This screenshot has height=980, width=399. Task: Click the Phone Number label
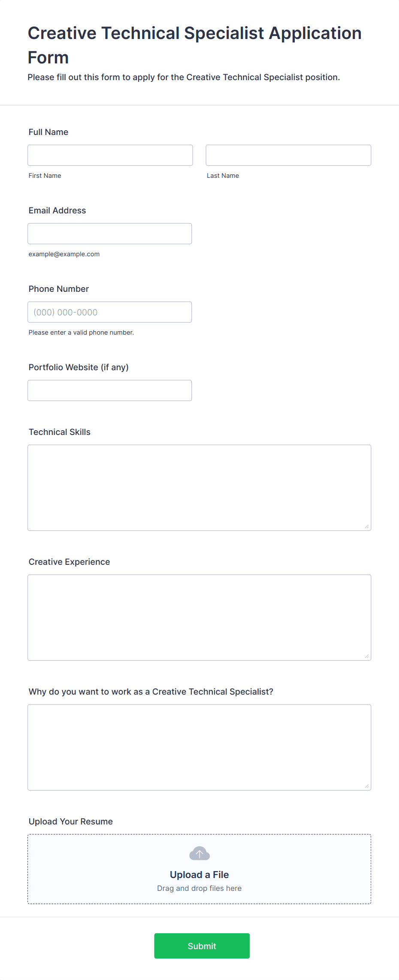click(x=59, y=289)
